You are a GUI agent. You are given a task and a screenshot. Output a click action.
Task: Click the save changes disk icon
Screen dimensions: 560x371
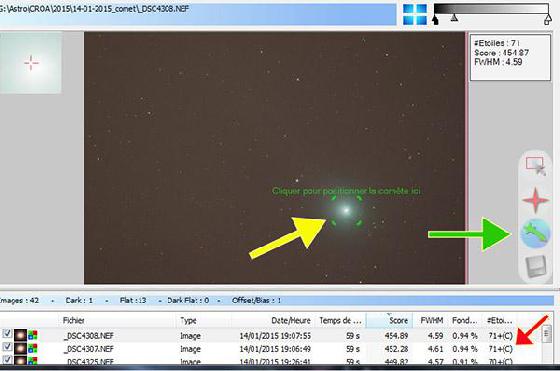coord(536,266)
